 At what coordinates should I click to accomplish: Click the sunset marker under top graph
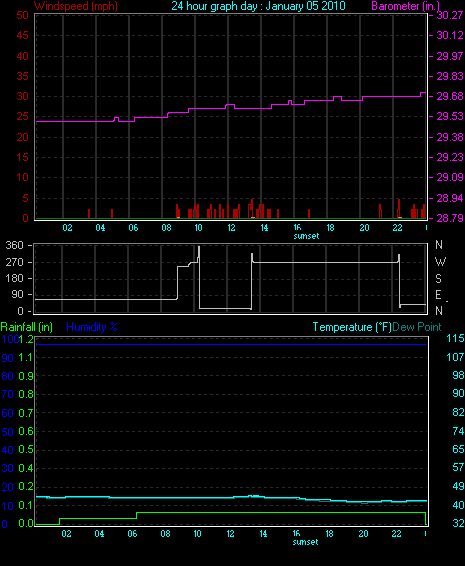306,236
